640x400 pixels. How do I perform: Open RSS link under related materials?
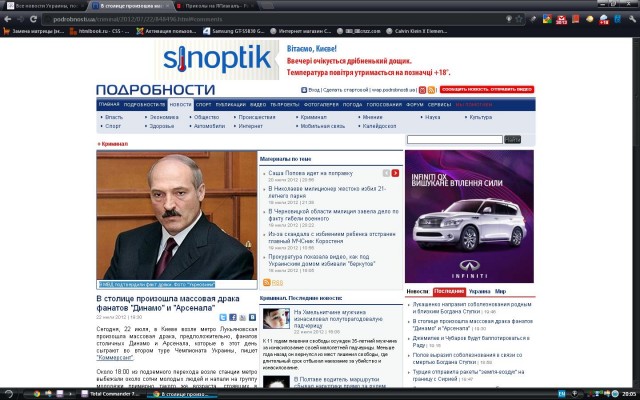[x=277, y=282]
